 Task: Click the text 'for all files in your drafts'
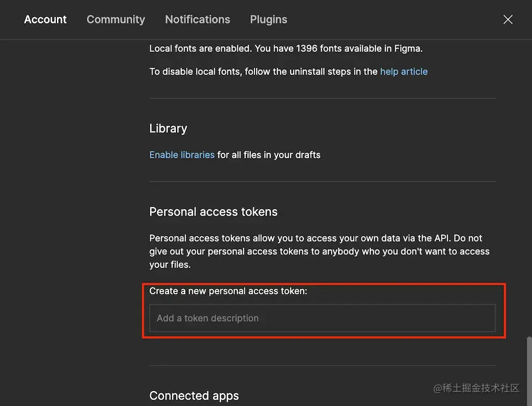tap(269, 155)
